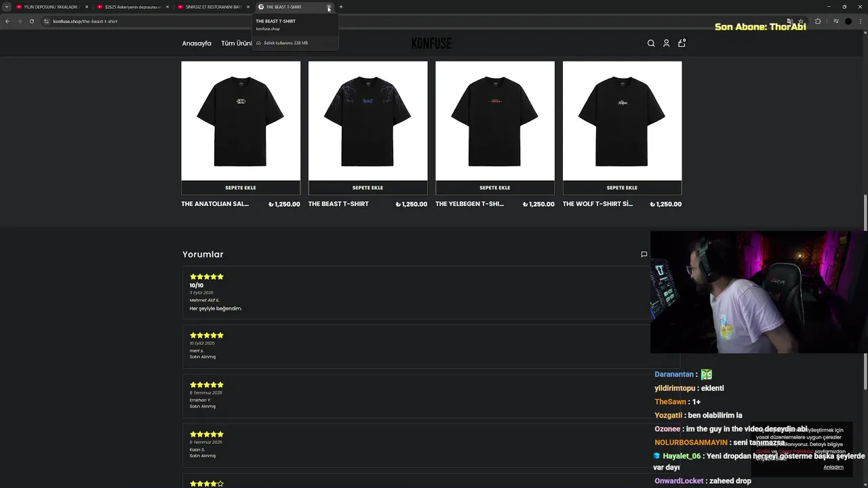Go back with browser back arrow

7,21
